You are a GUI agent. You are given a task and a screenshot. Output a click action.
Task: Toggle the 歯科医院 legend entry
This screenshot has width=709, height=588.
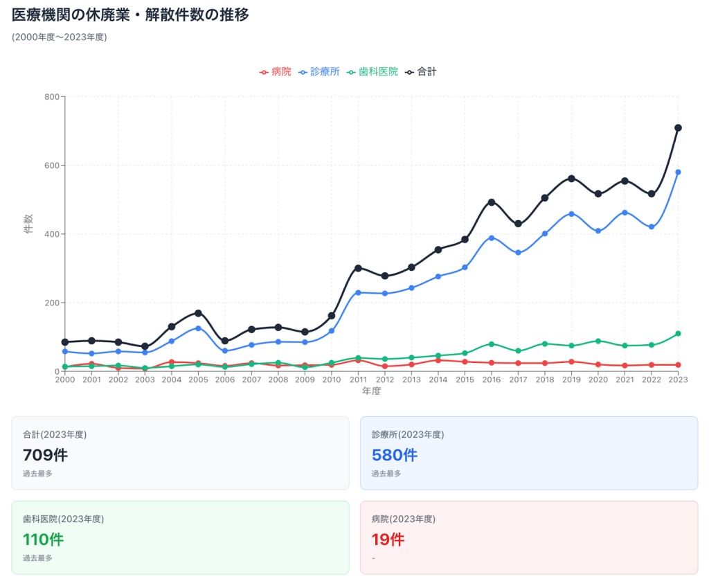click(x=373, y=71)
